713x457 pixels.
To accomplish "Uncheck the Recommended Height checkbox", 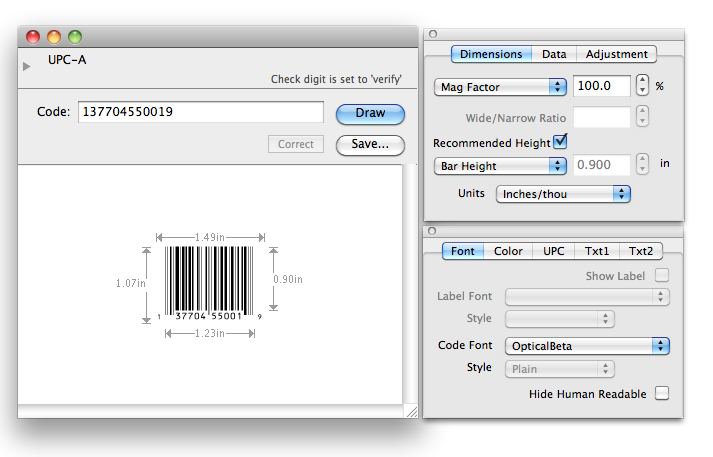I will click(561, 142).
